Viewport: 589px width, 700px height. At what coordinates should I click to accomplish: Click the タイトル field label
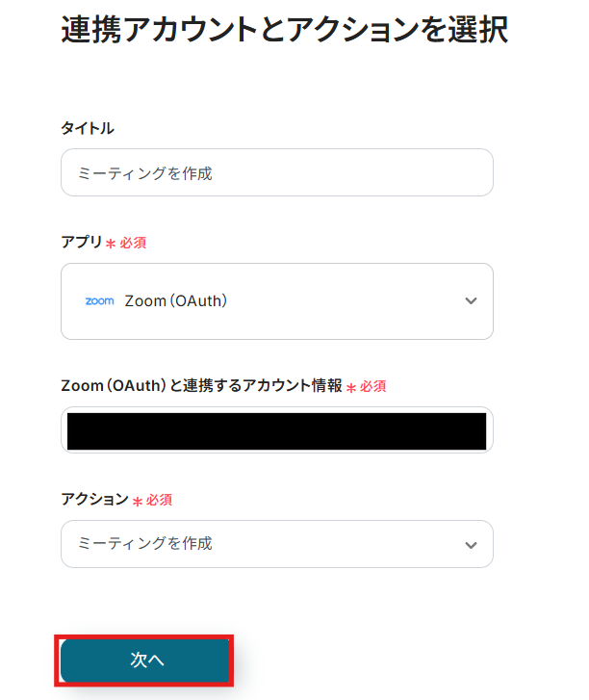point(88,128)
